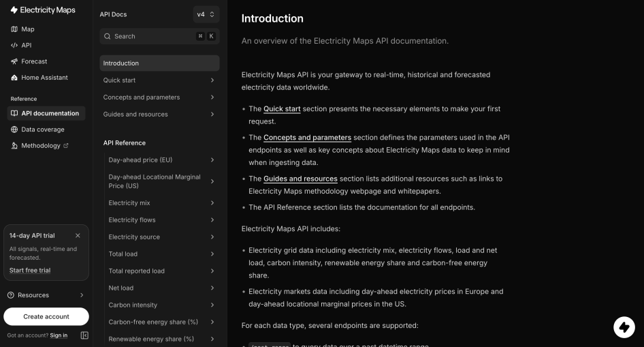Expand Net load chevron
The height and width of the screenshot is (347, 644).
pos(212,288)
